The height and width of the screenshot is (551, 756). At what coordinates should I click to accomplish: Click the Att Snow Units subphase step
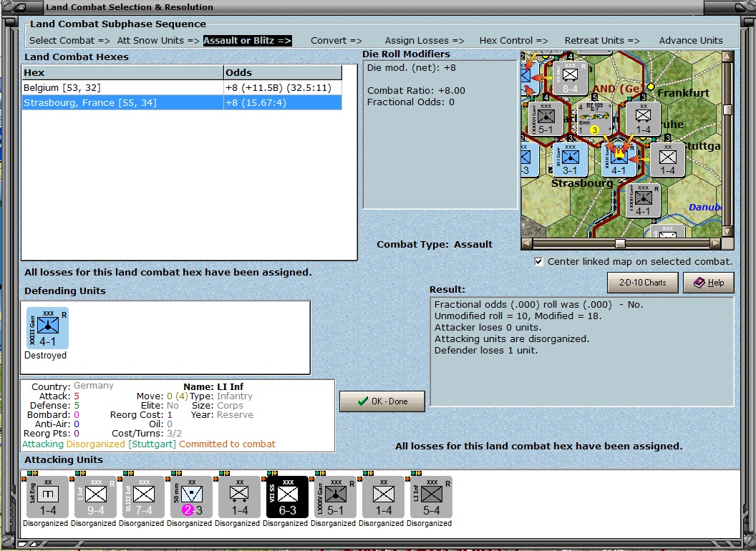pos(158,41)
